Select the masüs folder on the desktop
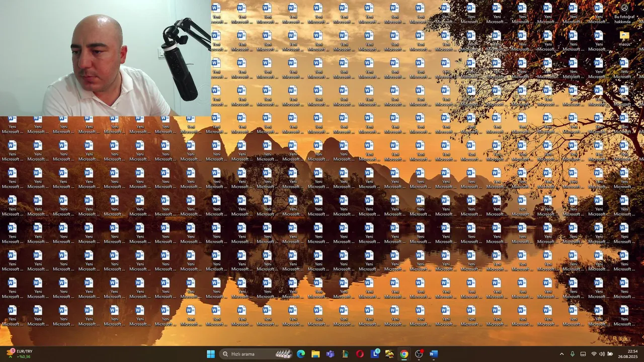 [x=624, y=39]
